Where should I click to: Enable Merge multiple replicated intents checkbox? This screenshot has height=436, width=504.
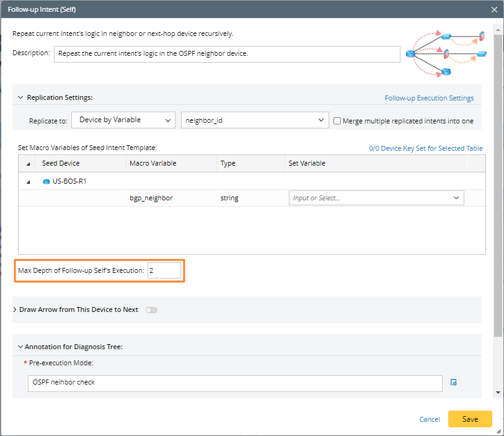pyautogui.click(x=337, y=121)
